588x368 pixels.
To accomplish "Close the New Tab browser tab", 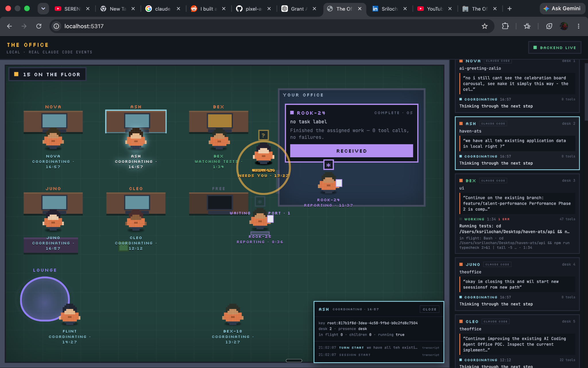I will pos(133,9).
